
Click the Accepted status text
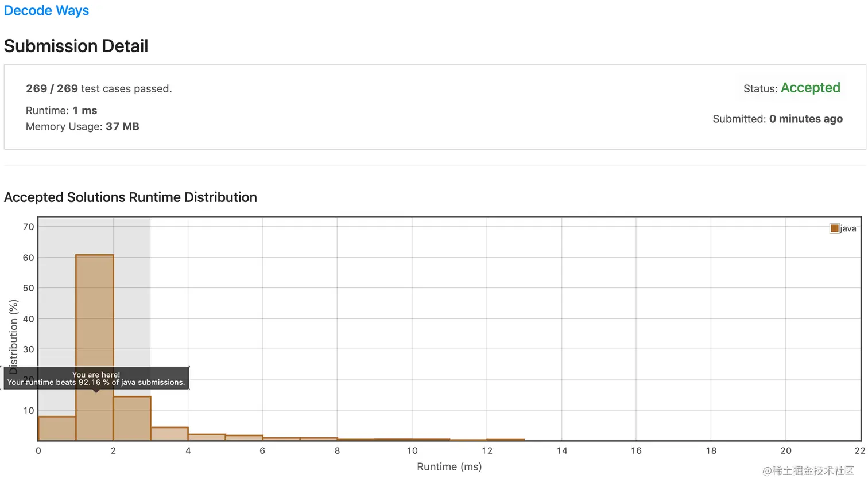(810, 88)
